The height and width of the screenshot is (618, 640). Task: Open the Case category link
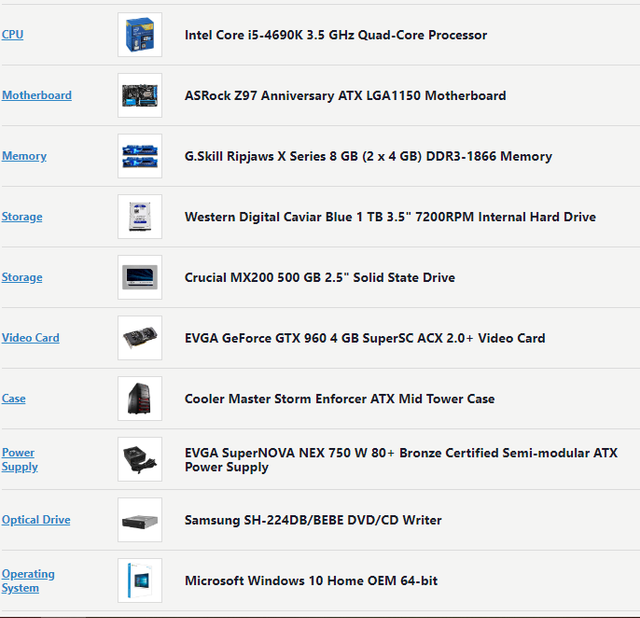click(13, 398)
